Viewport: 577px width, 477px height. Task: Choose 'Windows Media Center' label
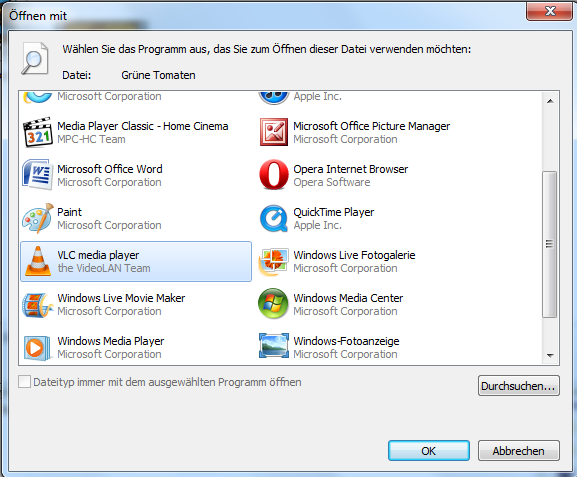(x=348, y=298)
